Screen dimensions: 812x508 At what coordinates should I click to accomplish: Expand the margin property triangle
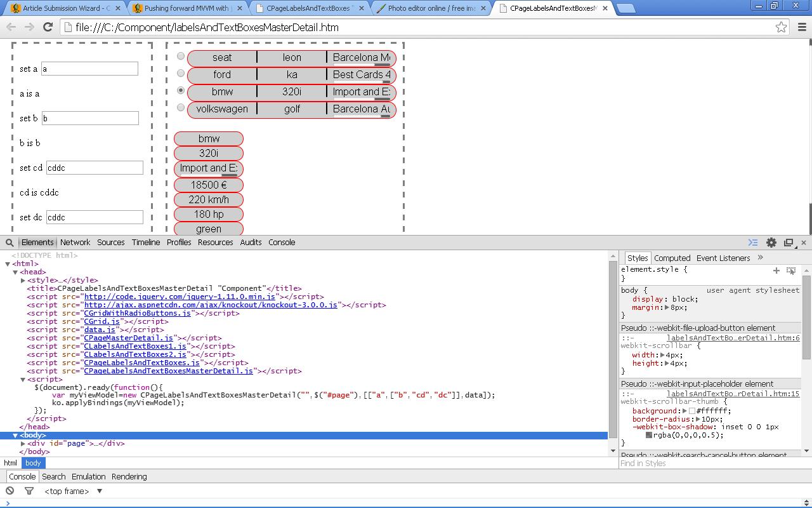pyautogui.click(x=667, y=307)
